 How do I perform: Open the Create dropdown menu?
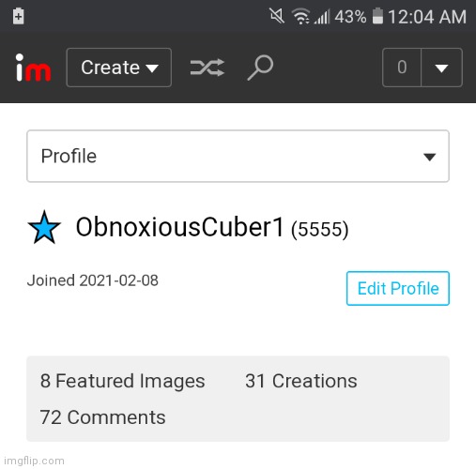[x=119, y=68]
